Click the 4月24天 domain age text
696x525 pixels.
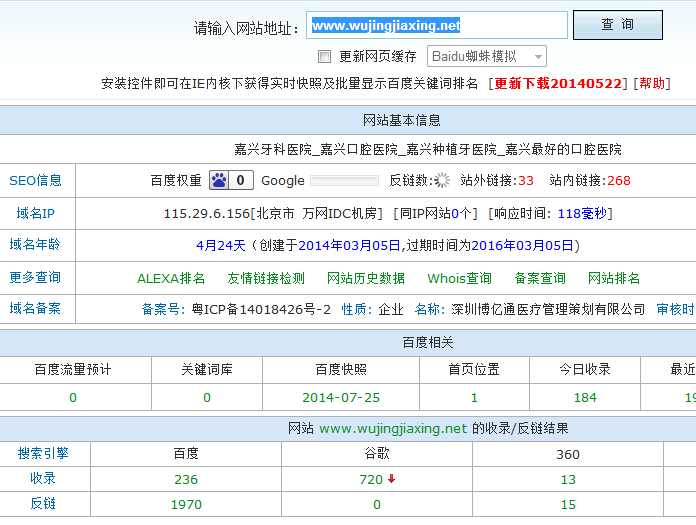point(221,245)
